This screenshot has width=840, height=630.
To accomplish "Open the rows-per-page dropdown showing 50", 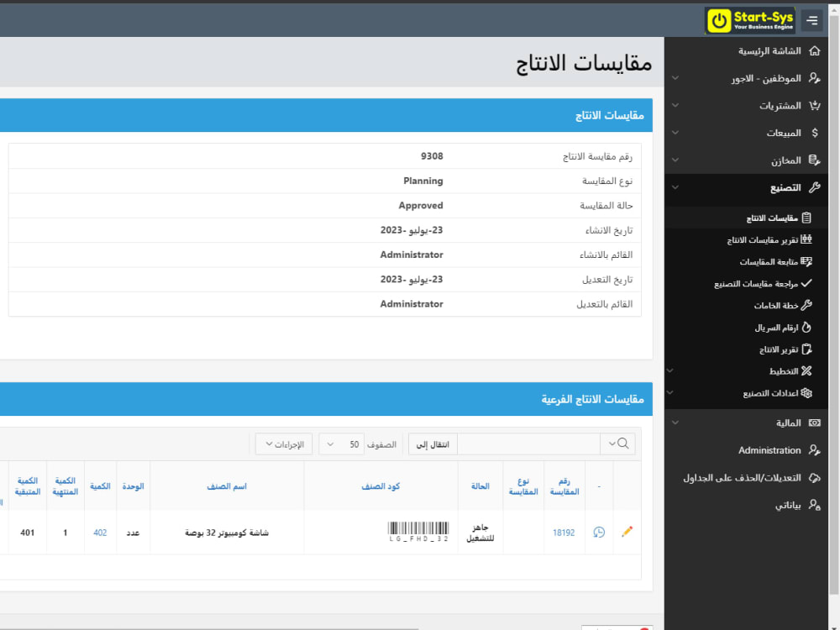I will (341, 444).
